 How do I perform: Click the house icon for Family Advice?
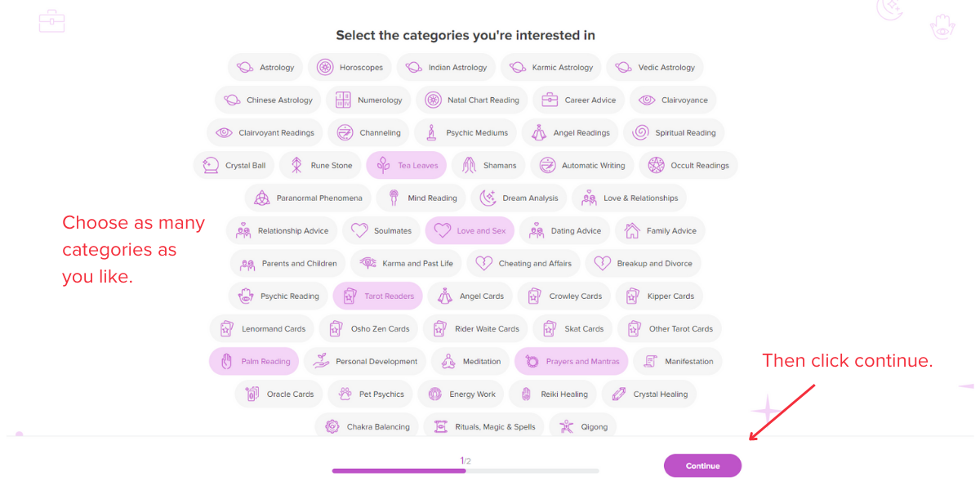pos(632,231)
